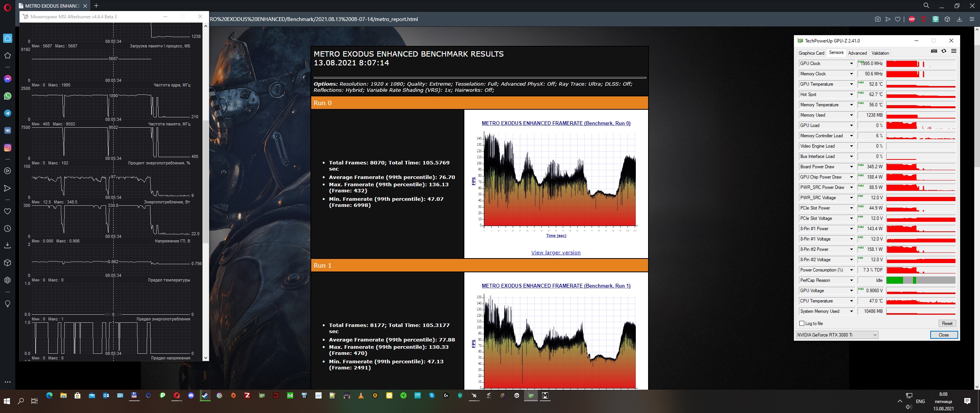Open Opera snapshot camera icon in address bar

point(877,19)
